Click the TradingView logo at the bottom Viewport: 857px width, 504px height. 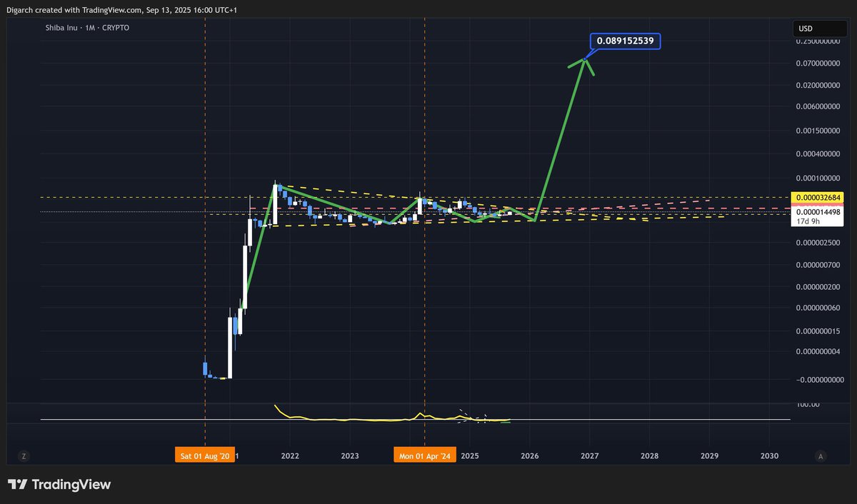pos(60,484)
